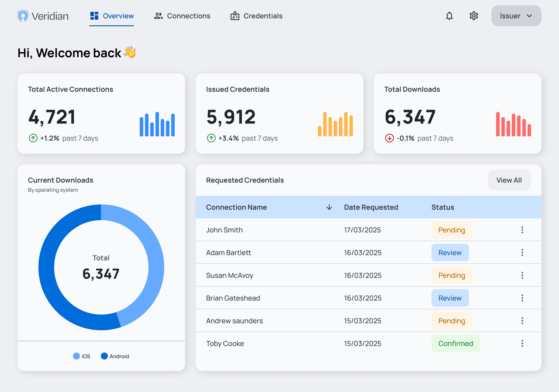This screenshot has width=559, height=392.
Task: Open the settings gear icon
Action: click(473, 16)
